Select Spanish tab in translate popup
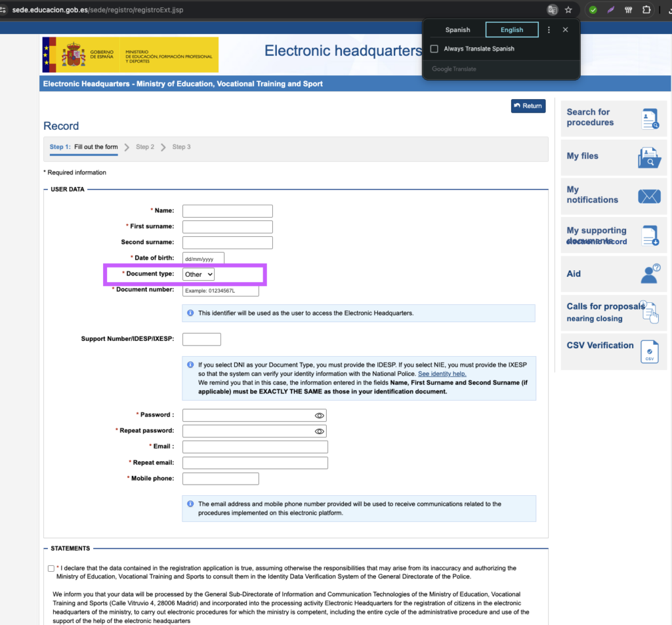Image resolution: width=672 pixels, height=625 pixels. tap(457, 30)
